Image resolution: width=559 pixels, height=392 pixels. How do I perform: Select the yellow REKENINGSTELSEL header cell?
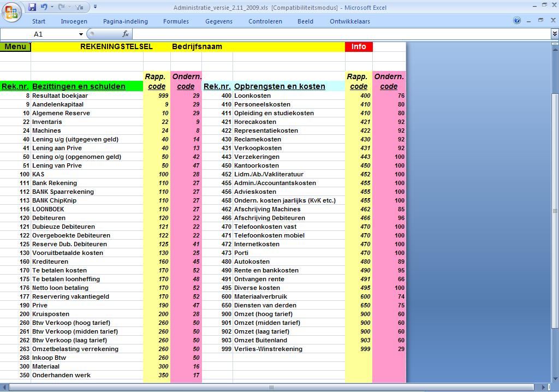[x=116, y=47]
